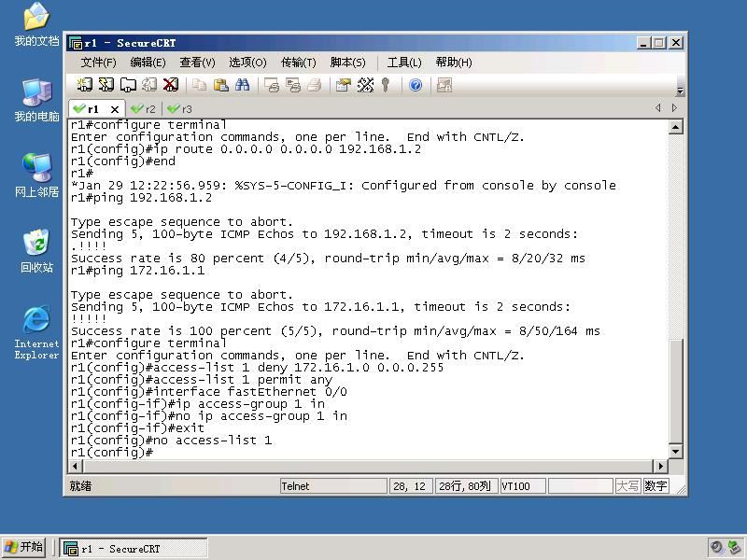Select the Internet Explorer desktop icon

(36, 332)
